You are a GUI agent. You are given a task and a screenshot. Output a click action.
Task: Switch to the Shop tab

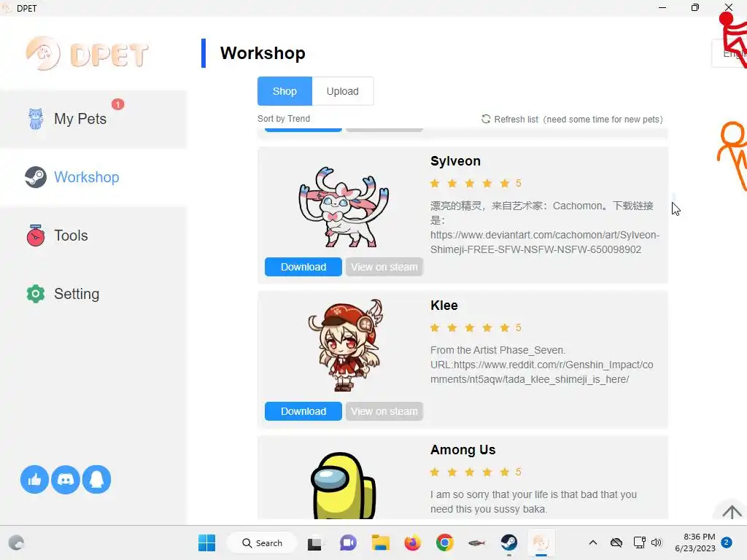pyautogui.click(x=285, y=91)
